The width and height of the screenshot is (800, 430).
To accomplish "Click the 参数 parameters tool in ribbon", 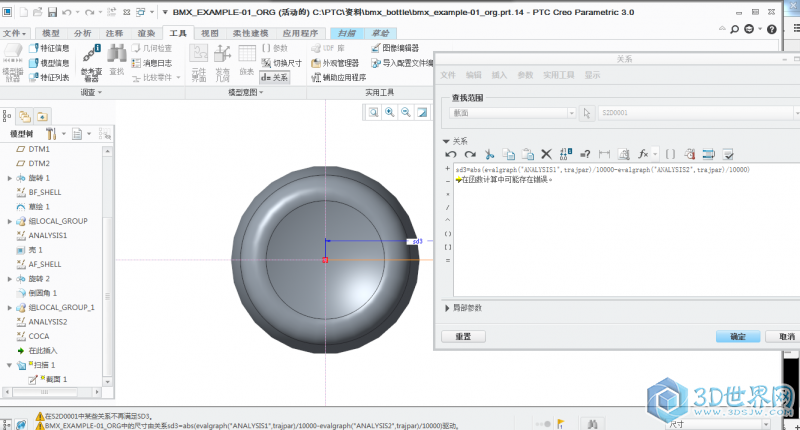I will 274,48.
